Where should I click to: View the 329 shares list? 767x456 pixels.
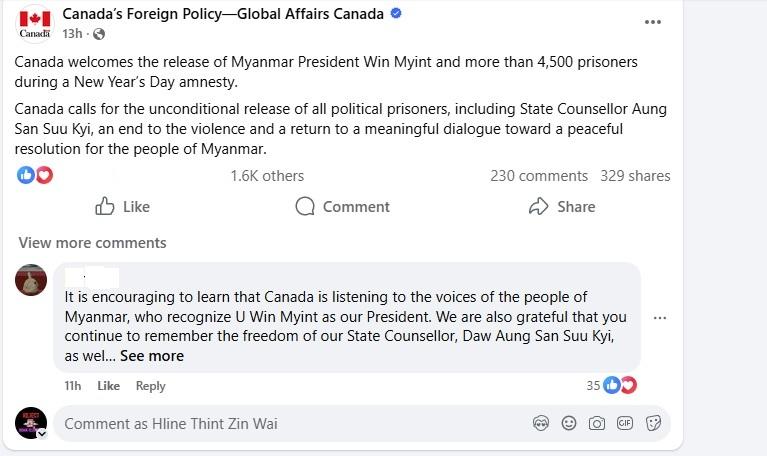click(635, 176)
